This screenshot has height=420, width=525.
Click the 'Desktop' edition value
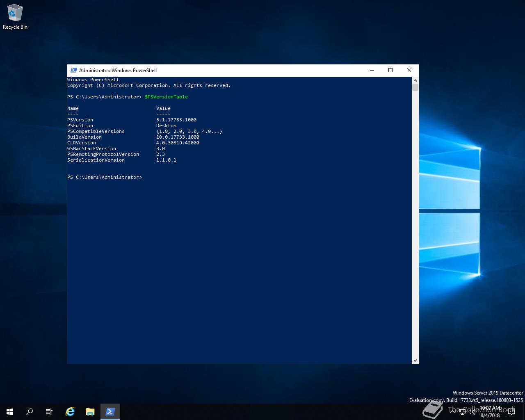point(166,126)
